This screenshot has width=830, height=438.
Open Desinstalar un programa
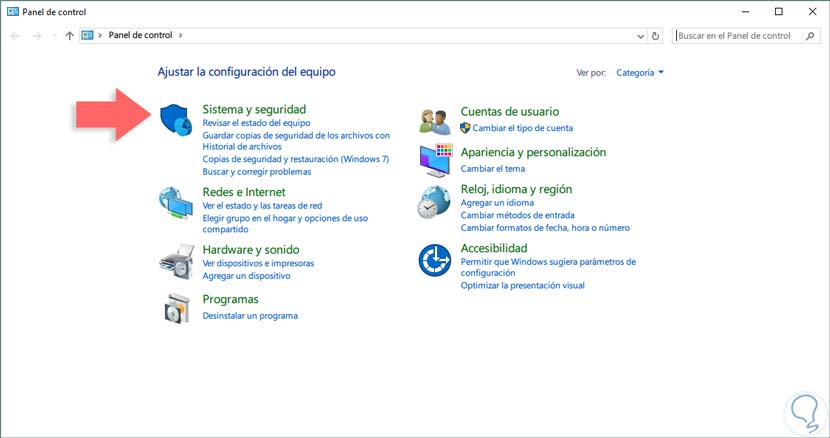pos(250,316)
